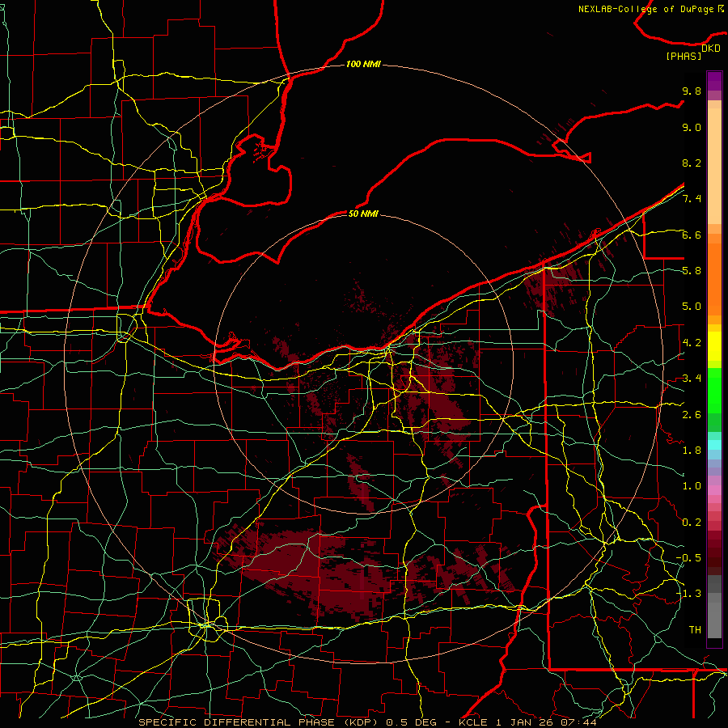This screenshot has width=728, height=728.
Task: Click the 6.6 scale value label
Action: 692,235
